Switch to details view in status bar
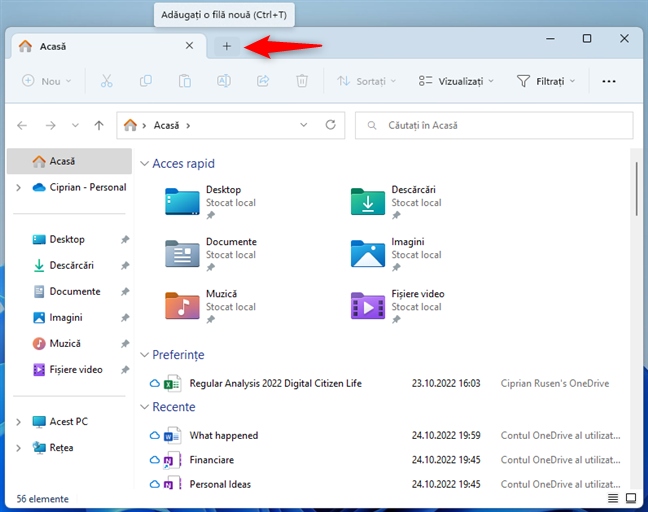Image resolution: width=648 pixels, height=512 pixels. 613,498
